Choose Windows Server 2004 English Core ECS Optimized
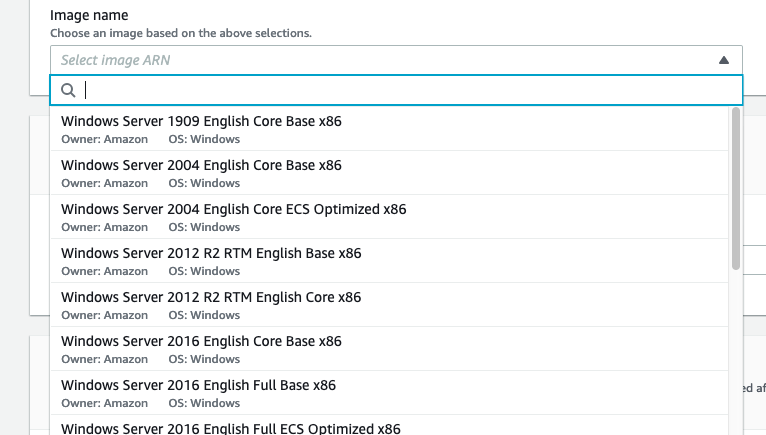Viewport: 766px width, 435px height. [x=233, y=209]
